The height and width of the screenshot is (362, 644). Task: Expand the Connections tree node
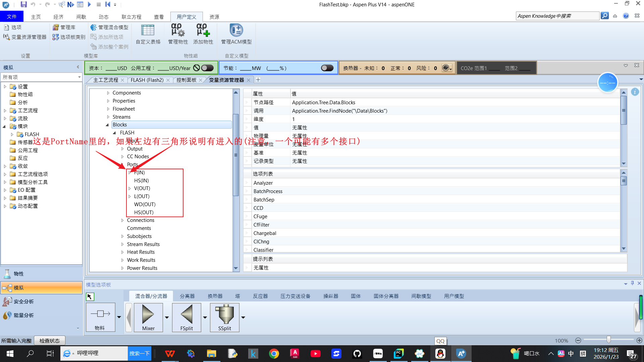click(122, 220)
